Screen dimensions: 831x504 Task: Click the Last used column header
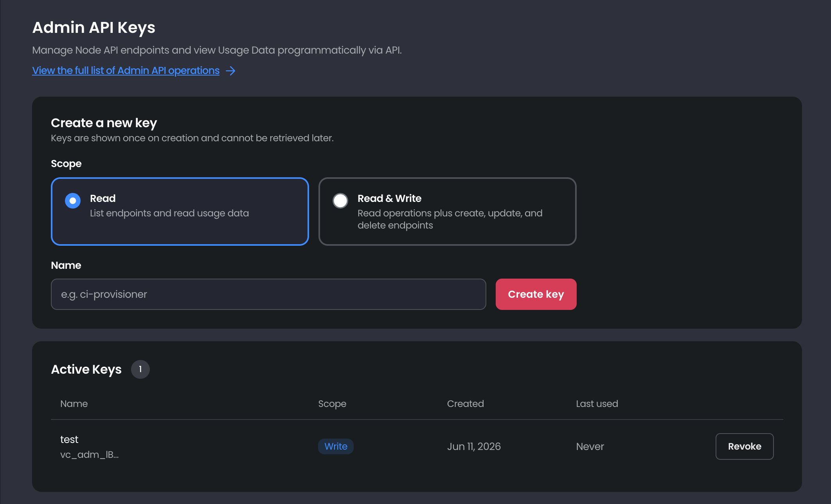click(x=597, y=404)
